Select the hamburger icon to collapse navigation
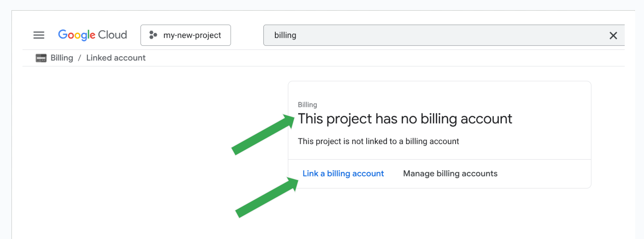Viewport: 644px width, 239px height. pyautogui.click(x=39, y=35)
